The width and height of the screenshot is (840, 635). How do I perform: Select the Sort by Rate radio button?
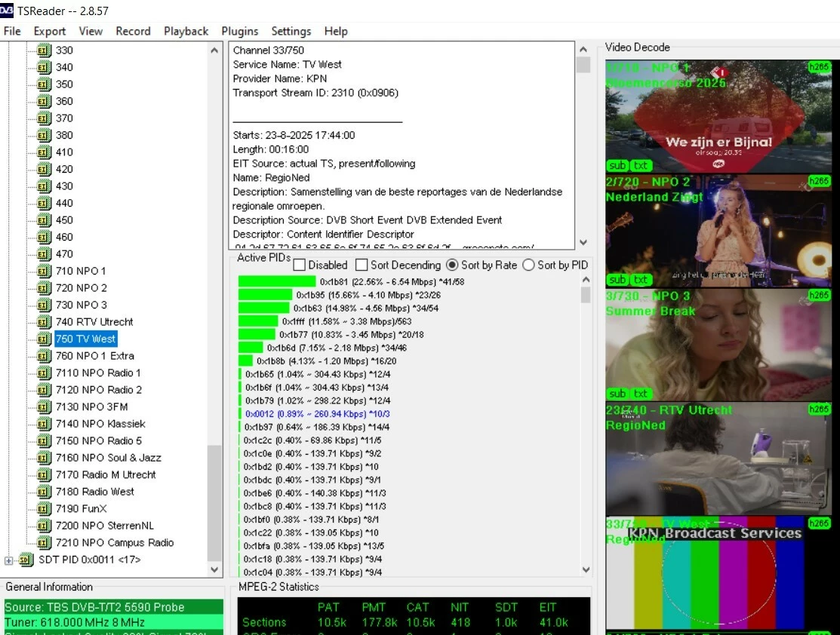coord(452,265)
